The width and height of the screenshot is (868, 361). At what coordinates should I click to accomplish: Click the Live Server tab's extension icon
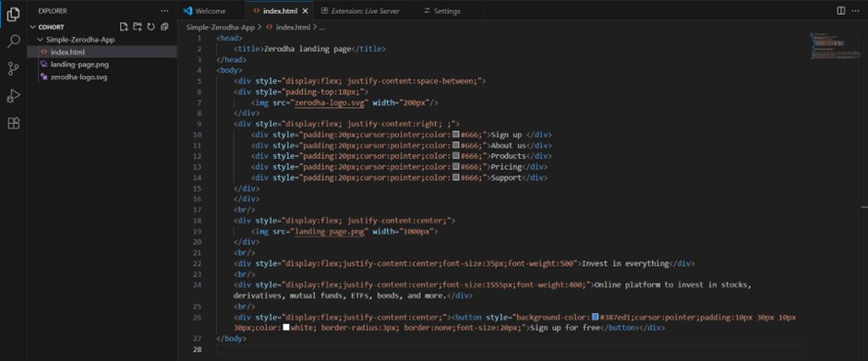tap(324, 11)
